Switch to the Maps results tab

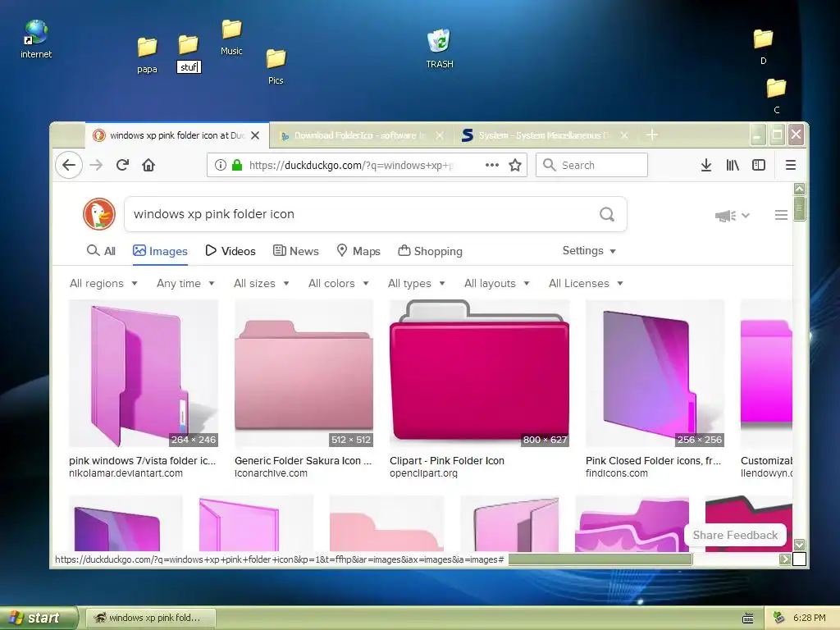tap(358, 251)
